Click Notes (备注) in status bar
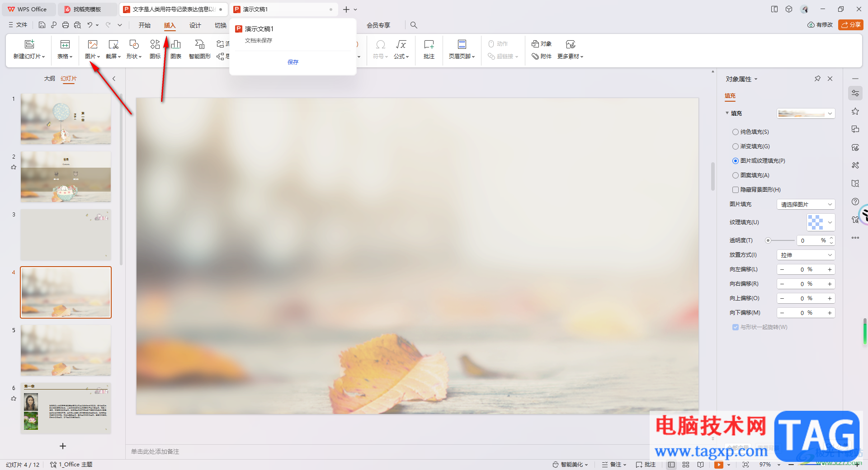This screenshot has height=470, width=868. point(614,465)
